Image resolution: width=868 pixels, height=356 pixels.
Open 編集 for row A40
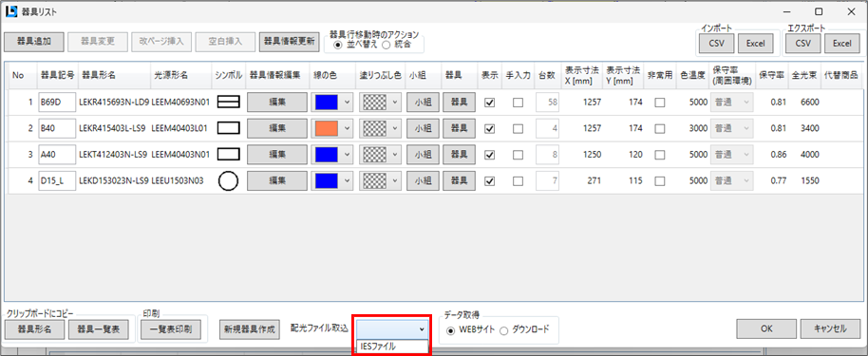tap(277, 154)
